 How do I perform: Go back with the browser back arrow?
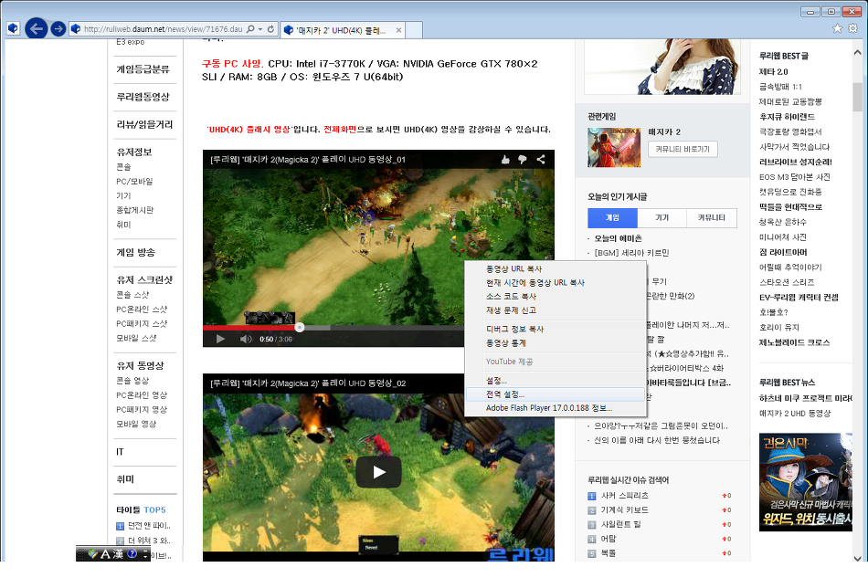pos(36,28)
